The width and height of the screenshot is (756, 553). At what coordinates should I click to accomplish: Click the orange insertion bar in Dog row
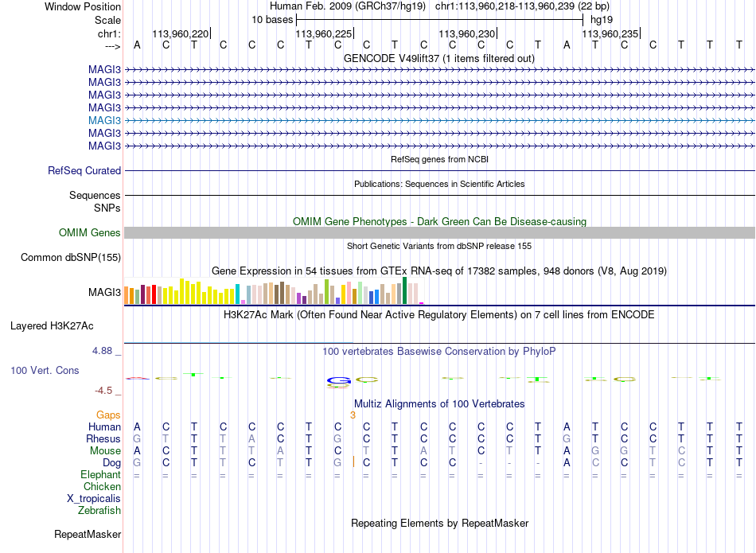click(x=353, y=461)
